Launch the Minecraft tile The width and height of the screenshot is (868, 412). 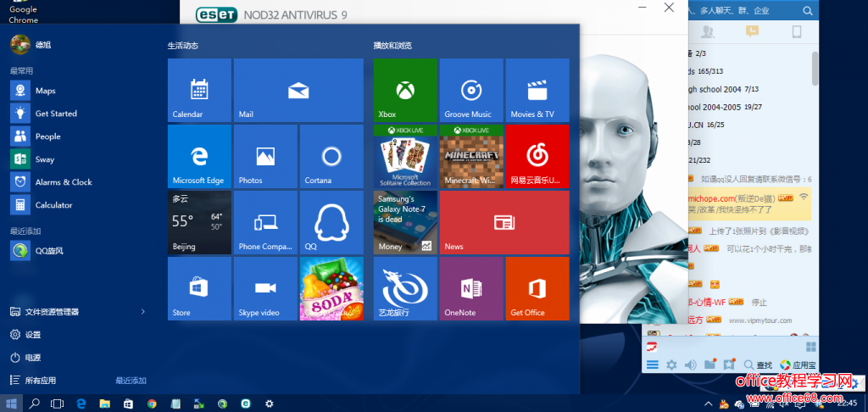[x=471, y=156]
